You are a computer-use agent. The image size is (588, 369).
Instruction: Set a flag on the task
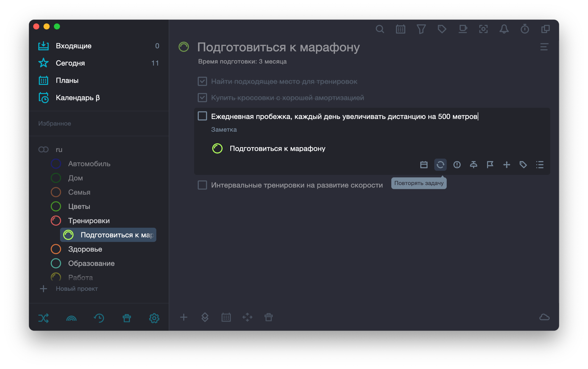pos(490,165)
